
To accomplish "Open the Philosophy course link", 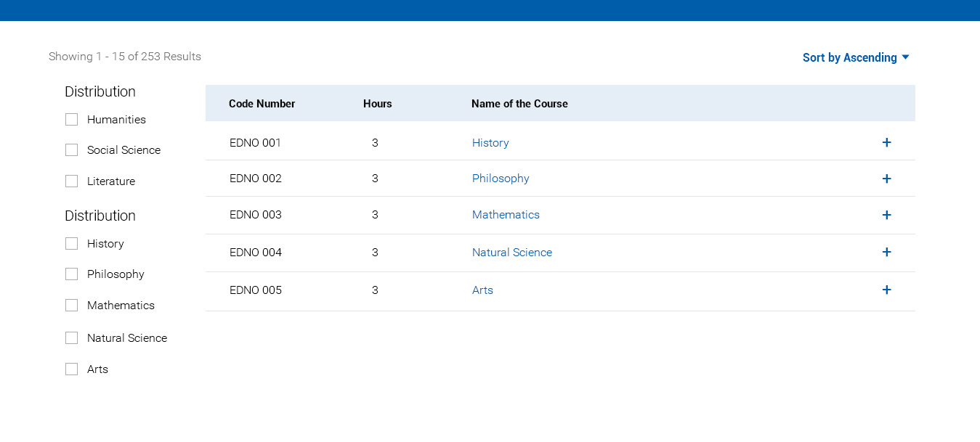I will 501,179.
